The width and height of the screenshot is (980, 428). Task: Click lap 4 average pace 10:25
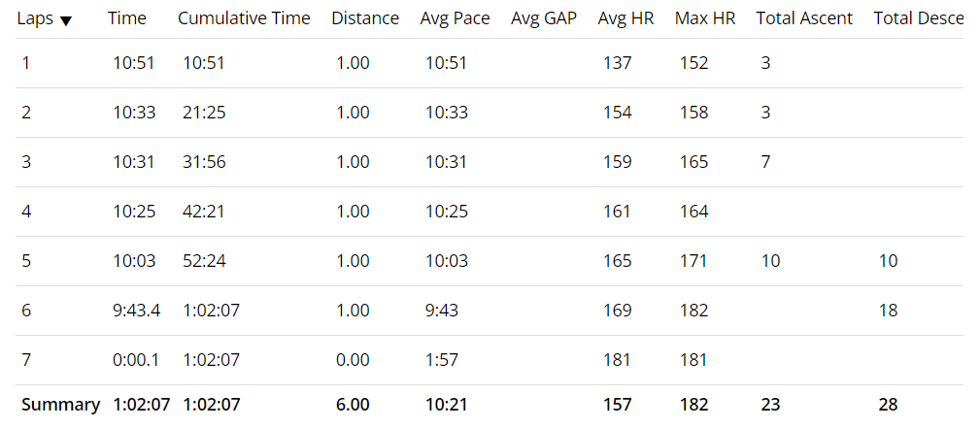pos(447,212)
